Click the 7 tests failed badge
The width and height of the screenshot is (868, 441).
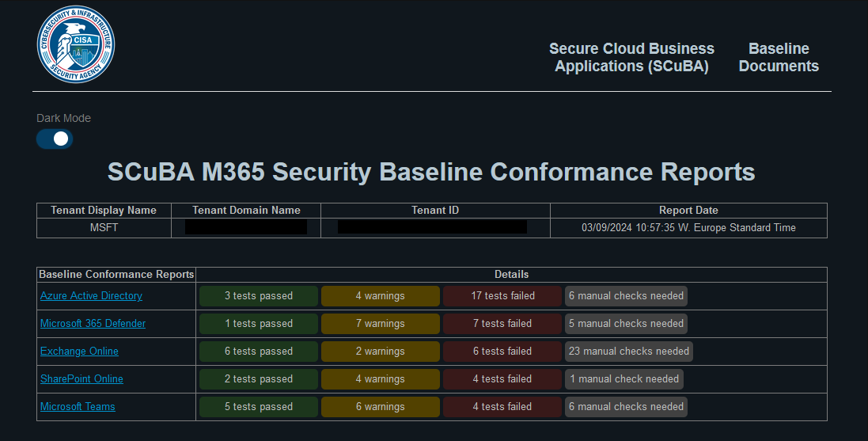[x=502, y=324]
